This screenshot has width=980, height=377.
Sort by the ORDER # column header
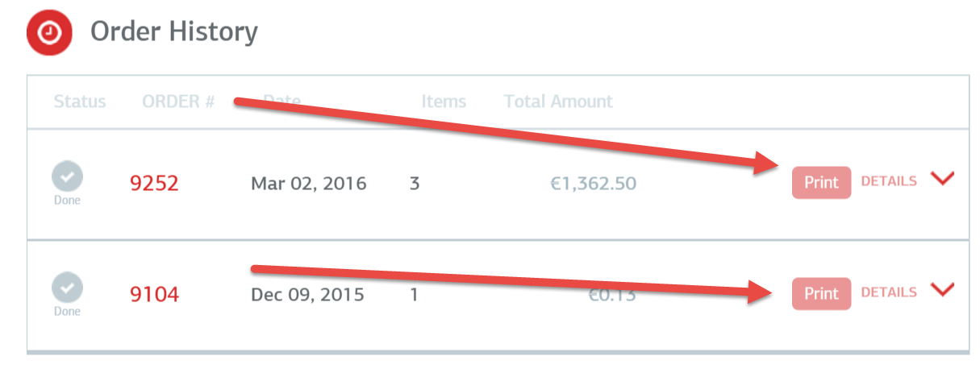pos(178,101)
